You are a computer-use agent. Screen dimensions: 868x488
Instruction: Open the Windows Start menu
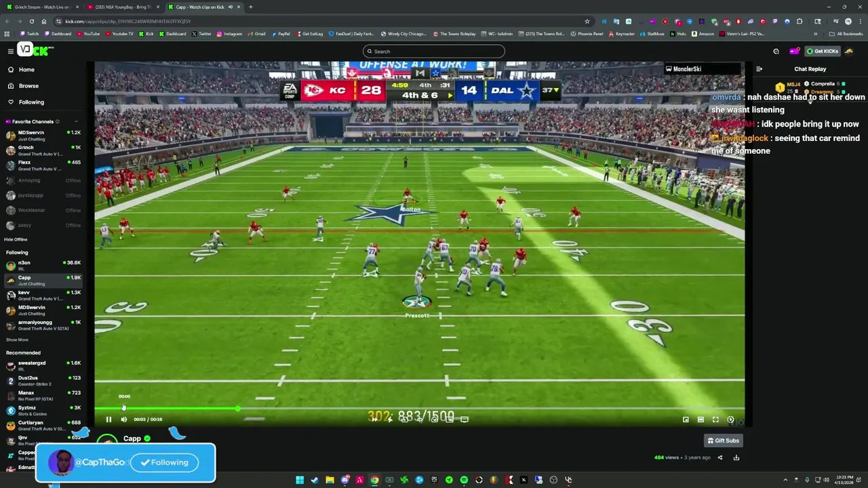point(300,480)
